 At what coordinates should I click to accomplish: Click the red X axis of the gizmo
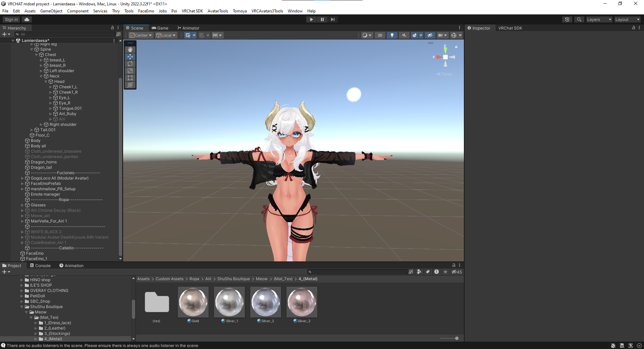click(438, 57)
